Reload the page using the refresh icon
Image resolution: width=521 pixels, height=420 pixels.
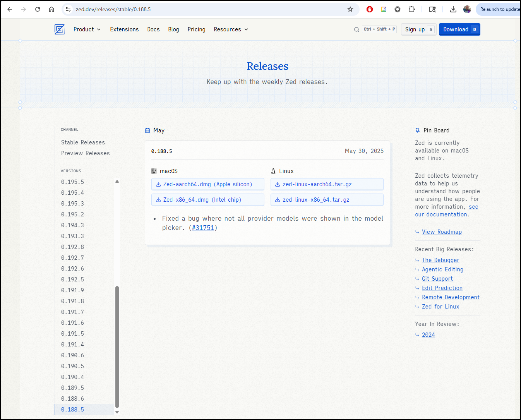pyautogui.click(x=38, y=9)
